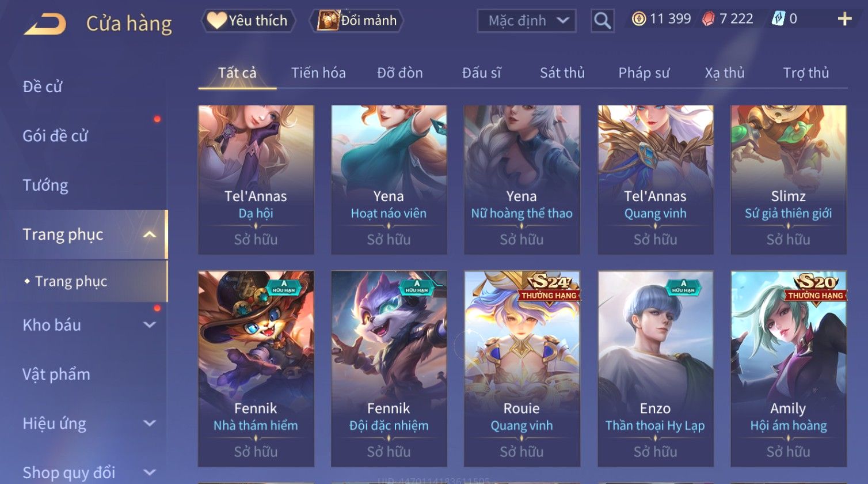This screenshot has height=484, width=868.
Task: Open the Mặc định sort dropdown
Action: [x=527, y=21]
